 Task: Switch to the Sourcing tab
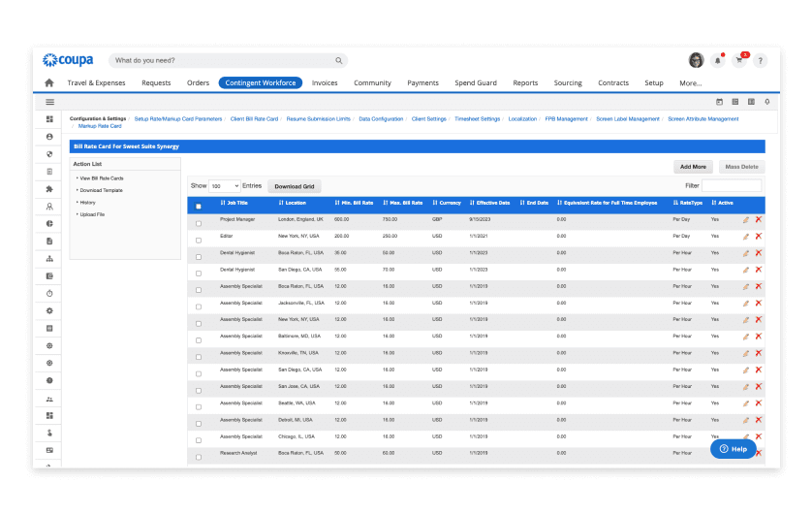pos(568,83)
